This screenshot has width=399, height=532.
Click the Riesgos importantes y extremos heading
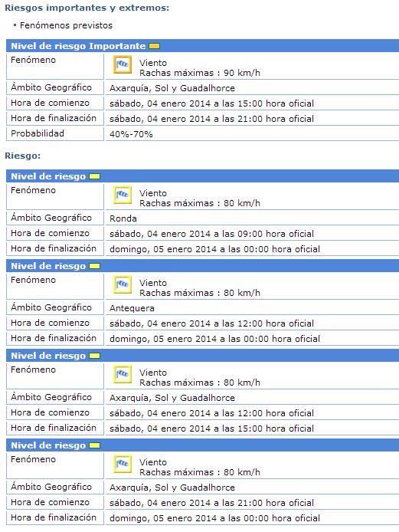pos(87,8)
